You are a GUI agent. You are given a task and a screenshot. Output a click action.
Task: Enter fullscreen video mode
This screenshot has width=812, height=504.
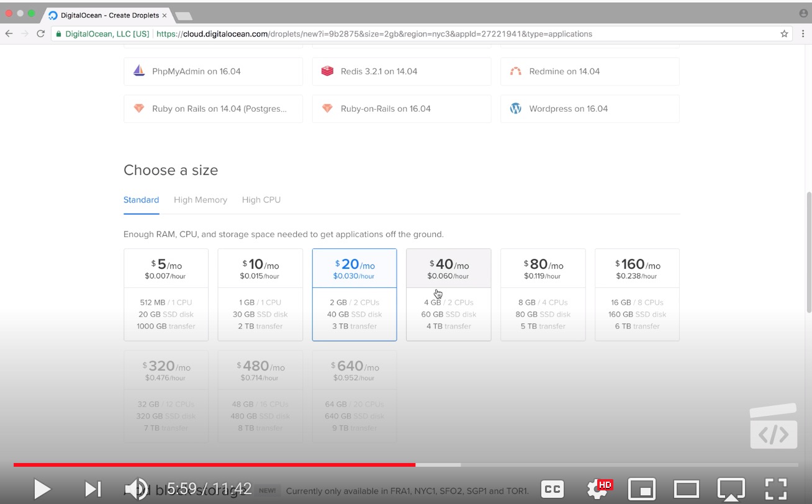(776, 489)
